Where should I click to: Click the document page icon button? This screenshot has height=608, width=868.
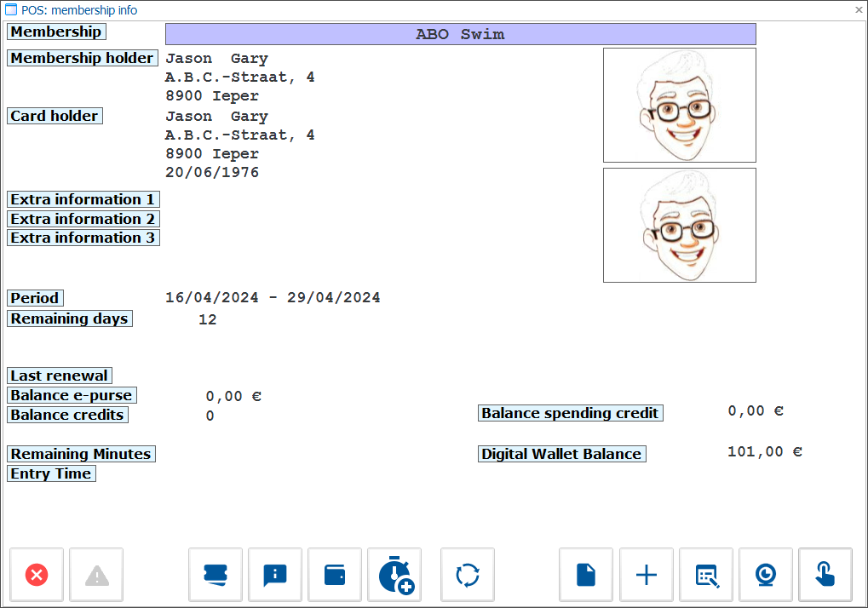pyautogui.click(x=586, y=575)
